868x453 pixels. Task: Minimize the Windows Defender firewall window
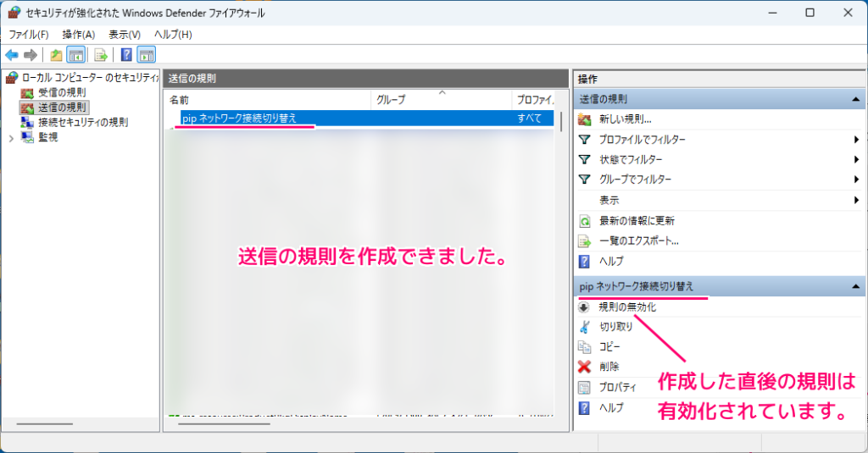click(773, 12)
